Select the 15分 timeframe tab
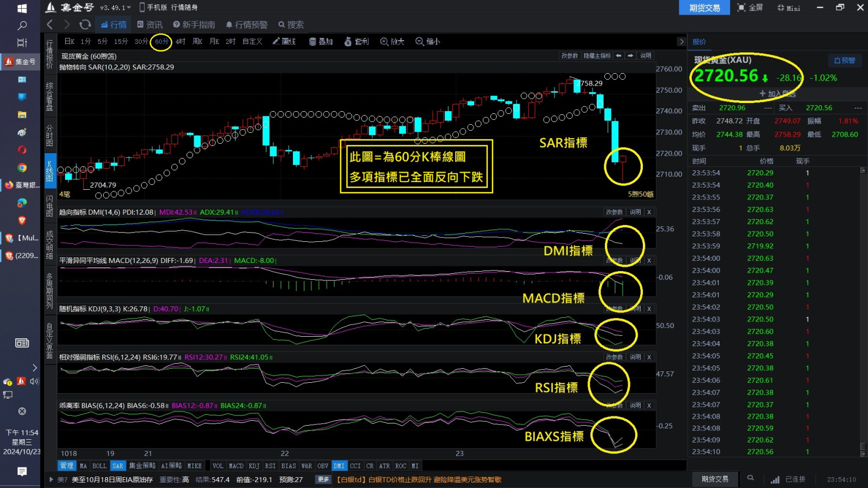Viewport: 868px width, 488px height. pos(120,41)
